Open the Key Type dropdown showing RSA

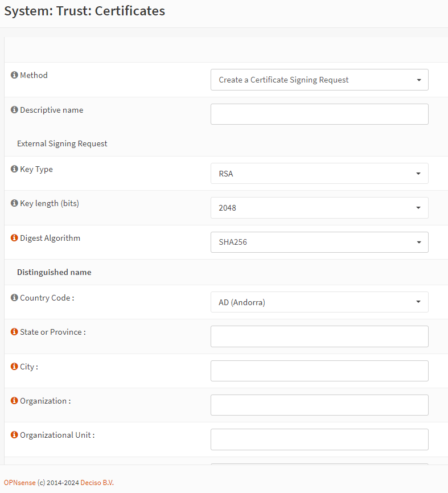pos(319,173)
